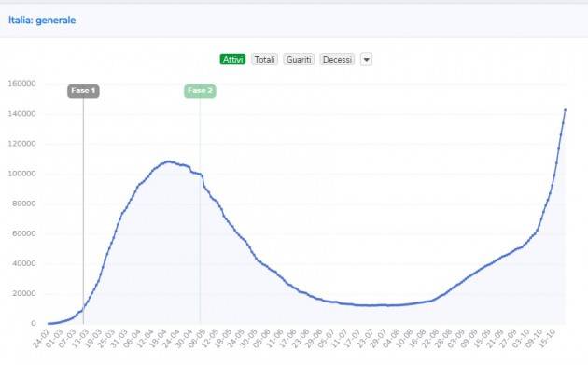Toggle the Attivi data series
Viewport: 588px width, 365px height.
pyautogui.click(x=232, y=59)
